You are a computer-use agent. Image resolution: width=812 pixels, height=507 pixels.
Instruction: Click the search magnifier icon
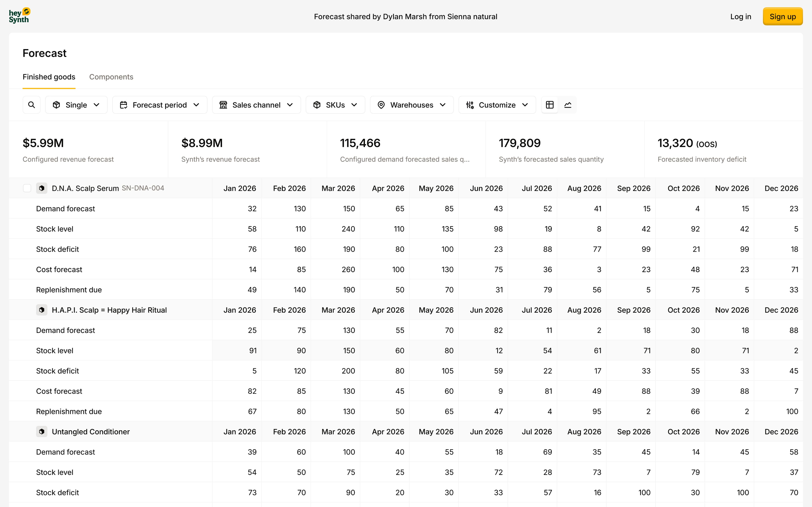(32, 105)
